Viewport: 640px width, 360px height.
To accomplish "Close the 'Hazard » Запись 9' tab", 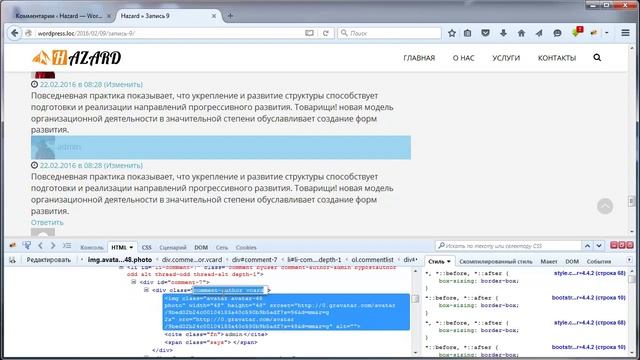I will [214, 16].
